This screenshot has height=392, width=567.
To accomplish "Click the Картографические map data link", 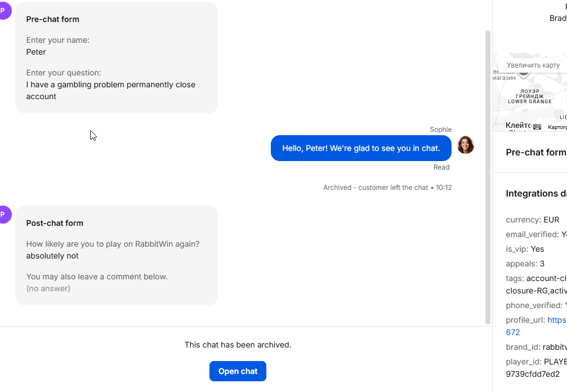I will click(x=557, y=127).
